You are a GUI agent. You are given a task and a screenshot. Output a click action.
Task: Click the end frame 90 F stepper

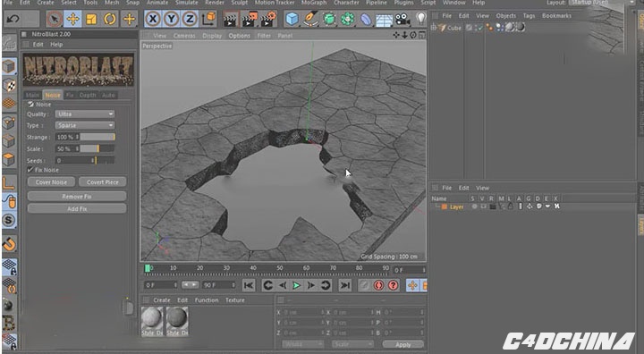coord(233,284)
